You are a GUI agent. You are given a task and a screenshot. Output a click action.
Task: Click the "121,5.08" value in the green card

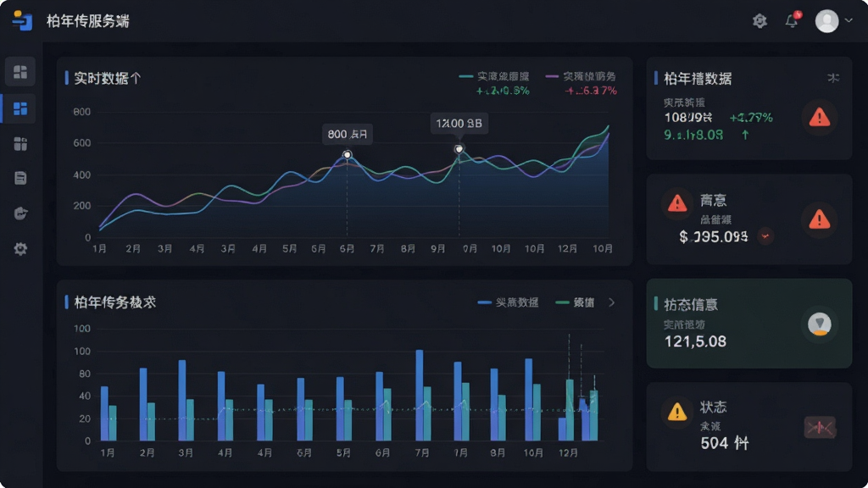695,341
